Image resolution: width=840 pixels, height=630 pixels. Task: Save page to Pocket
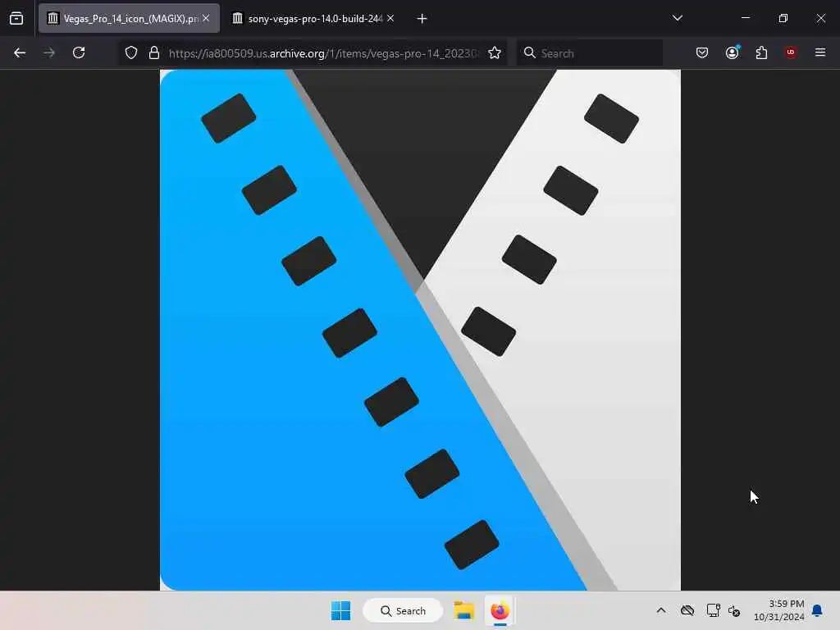(x=702, y=52)
